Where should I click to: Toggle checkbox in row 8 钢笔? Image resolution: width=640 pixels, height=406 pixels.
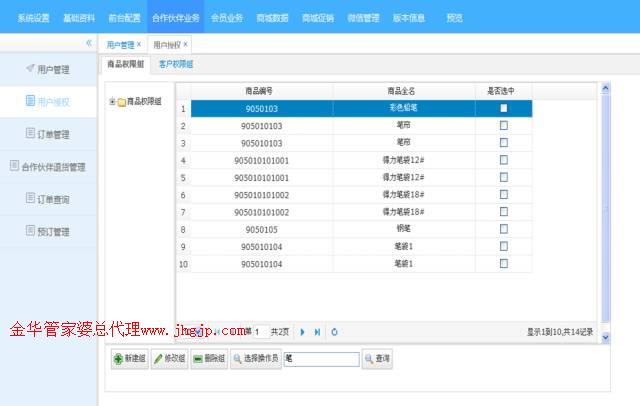coord(504,229)
